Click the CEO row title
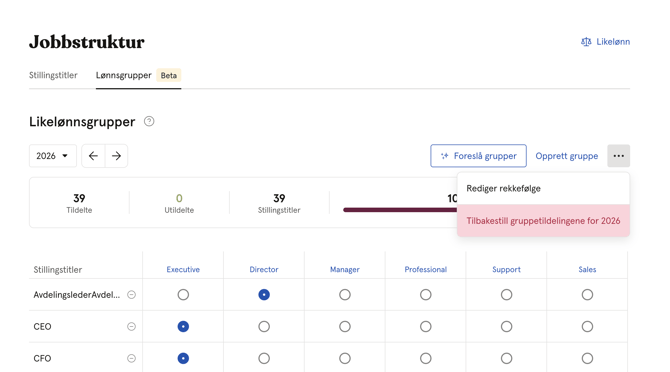The height and width of the screenshot is (372, 670). [42, 327]
